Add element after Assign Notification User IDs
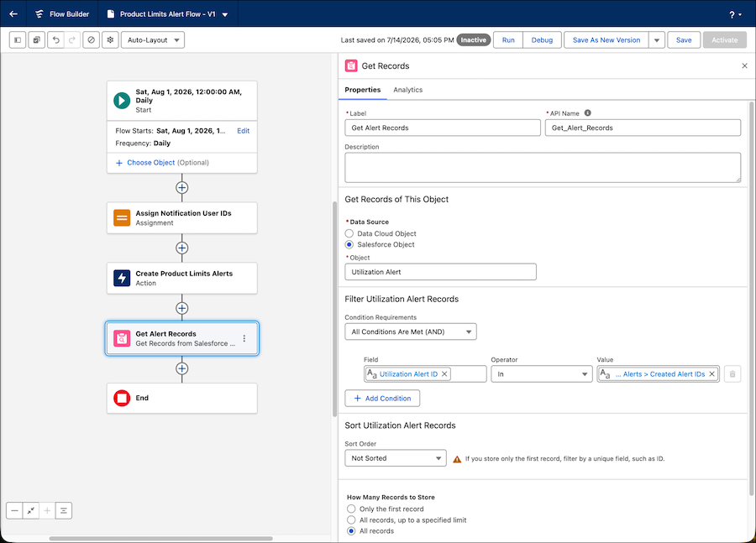This screenshot has width=756, height=543. click(181, 248)
